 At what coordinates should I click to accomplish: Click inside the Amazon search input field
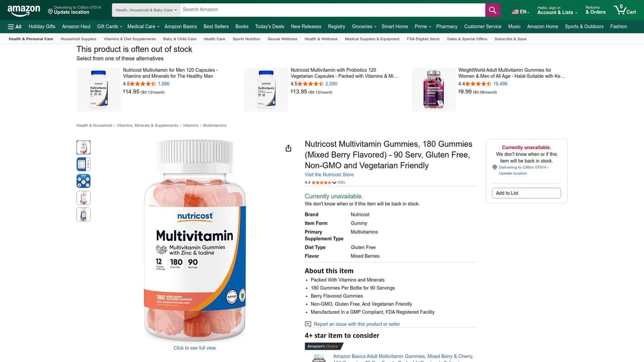(x=322, y=9)
